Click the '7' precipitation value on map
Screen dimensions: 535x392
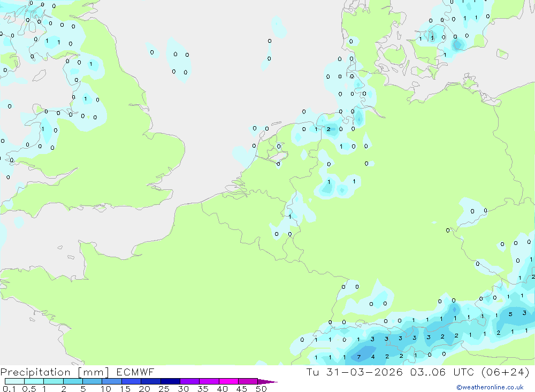click(x=358, y=357)
